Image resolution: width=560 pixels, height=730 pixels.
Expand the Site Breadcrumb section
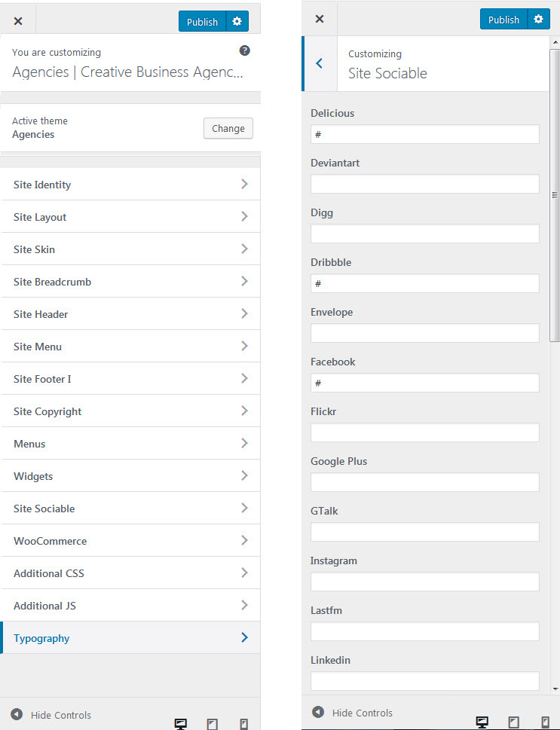130,282
